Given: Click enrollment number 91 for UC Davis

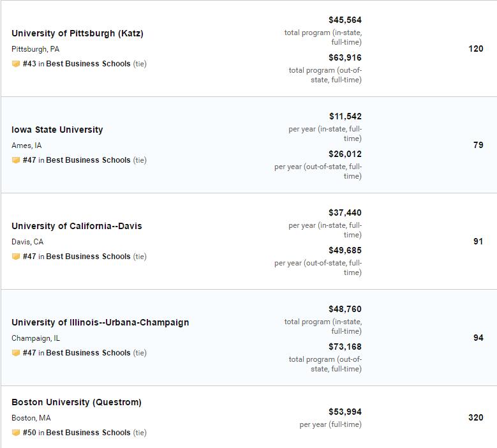Looking at the screenshot, I should [478, 242].
